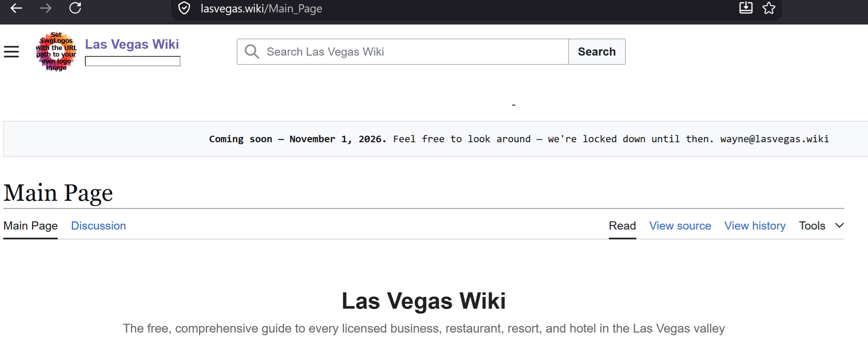Image resolution: width=868 pixels, height=361 pixels.
Task: Switch to the Discussion tab
Action: pos(98,225)
